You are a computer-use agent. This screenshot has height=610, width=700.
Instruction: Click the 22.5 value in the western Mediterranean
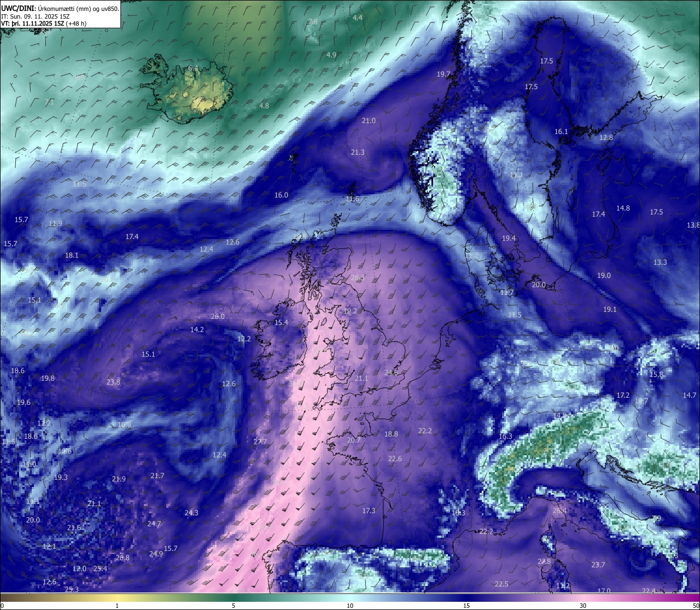point(501,584)
